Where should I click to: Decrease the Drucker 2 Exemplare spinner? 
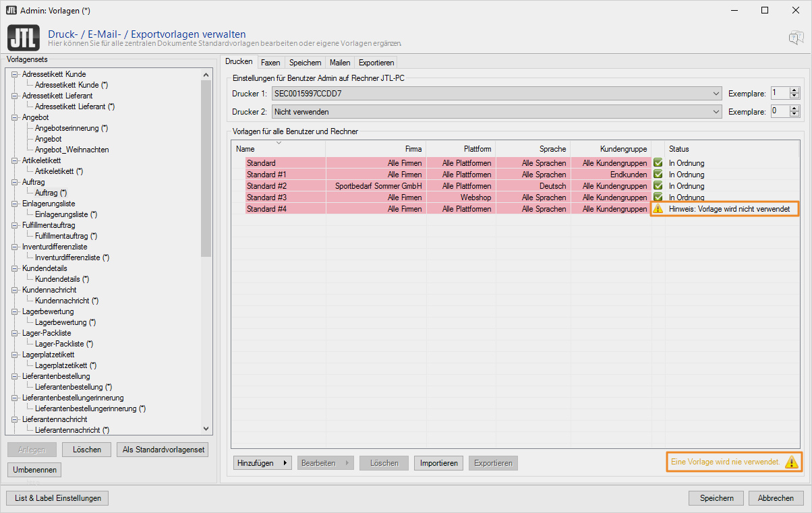794,115
